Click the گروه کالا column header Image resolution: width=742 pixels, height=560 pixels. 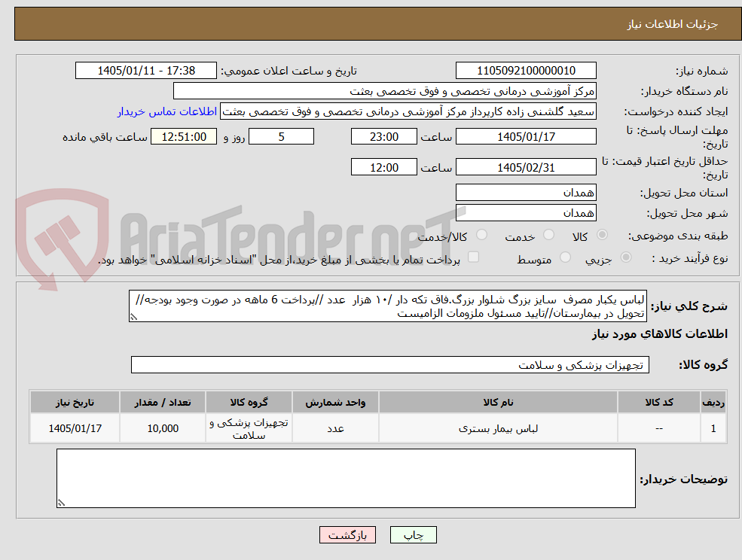[x=249, y=403]
